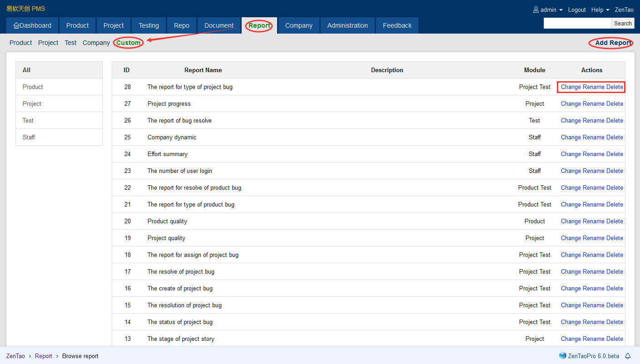640x364 pixels.
Task: Click the admin user icon
Action: (536, 10)
